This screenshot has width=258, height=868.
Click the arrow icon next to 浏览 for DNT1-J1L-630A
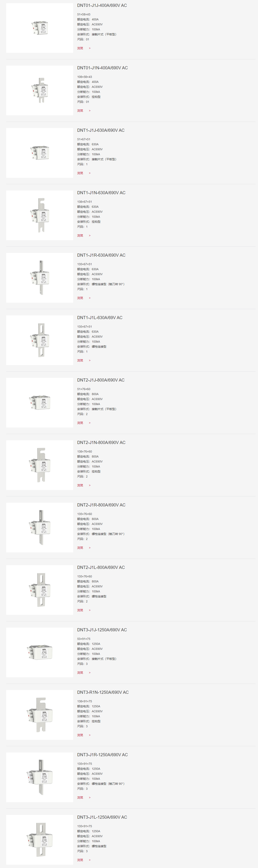pyautogui.click(x=90, y=361)
